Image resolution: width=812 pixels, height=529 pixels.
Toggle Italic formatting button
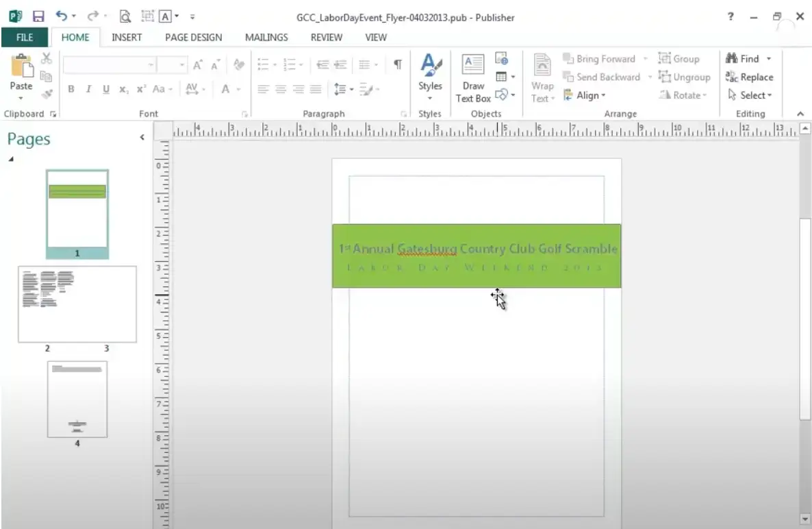click(89, 90)
